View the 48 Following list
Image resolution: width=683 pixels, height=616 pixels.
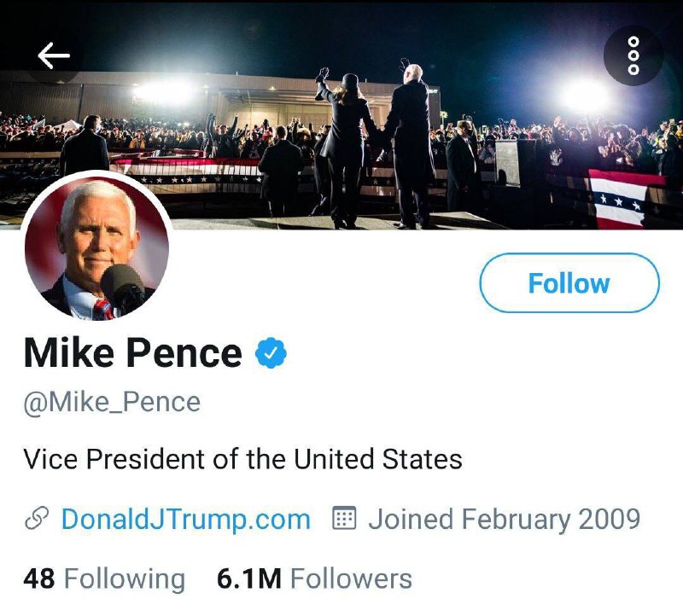104,579
